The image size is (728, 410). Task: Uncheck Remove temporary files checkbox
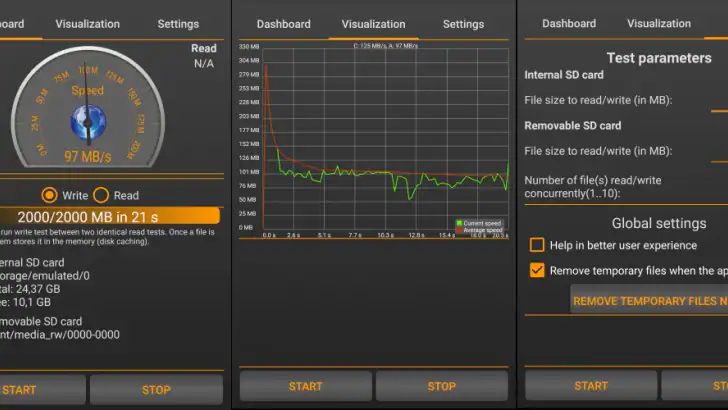pyautogui.click(x=537, y=270)
